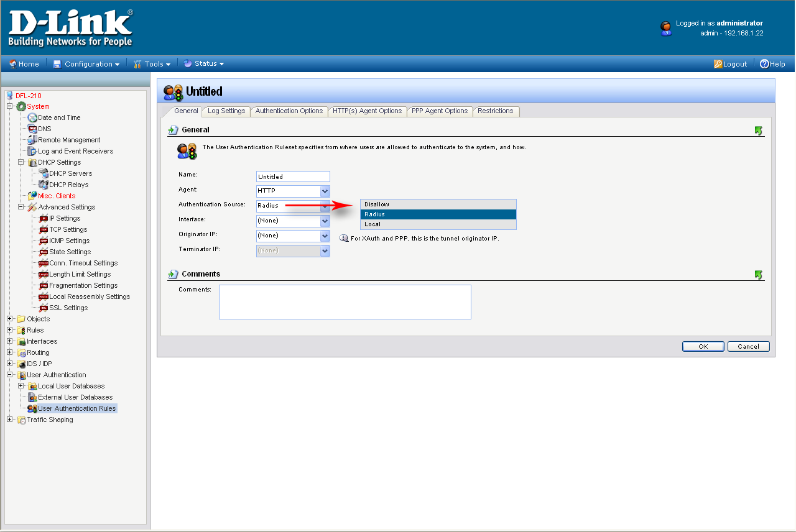Click the DHCP Relays icon

pos(44,185)
